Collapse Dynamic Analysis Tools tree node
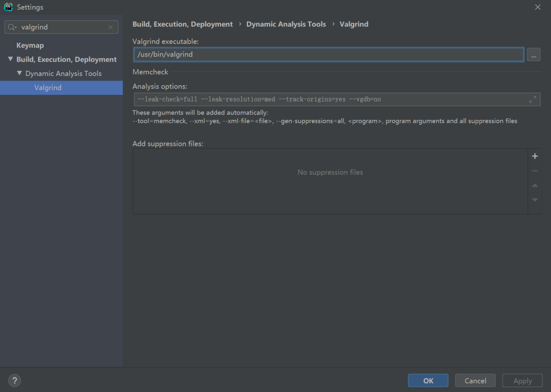Viewport: 551px width, 392px height. tap(19, 73)
